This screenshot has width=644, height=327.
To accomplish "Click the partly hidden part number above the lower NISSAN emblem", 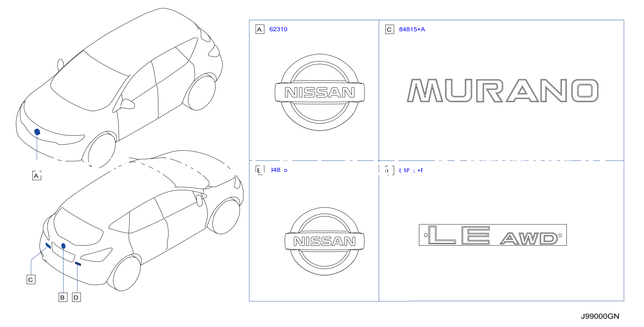I will pyautogui.click(x=279, y=170).
